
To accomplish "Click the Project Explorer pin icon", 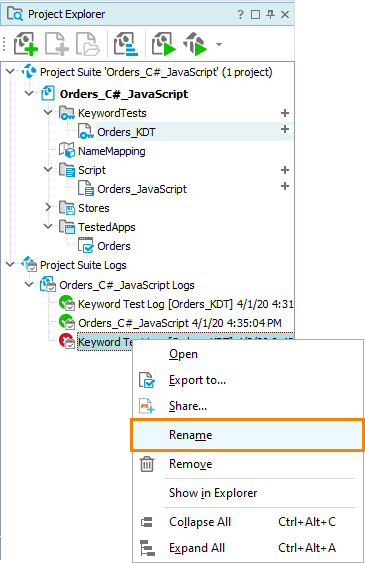I will point(270,14).
